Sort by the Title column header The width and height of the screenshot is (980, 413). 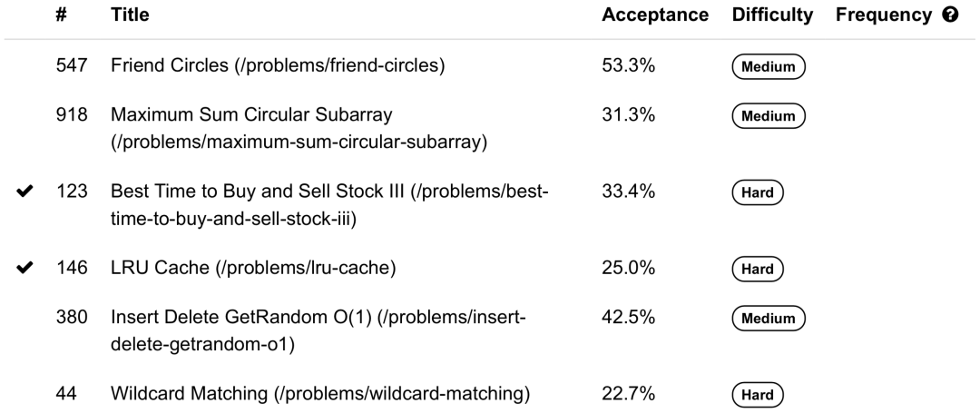pos(130,15)
